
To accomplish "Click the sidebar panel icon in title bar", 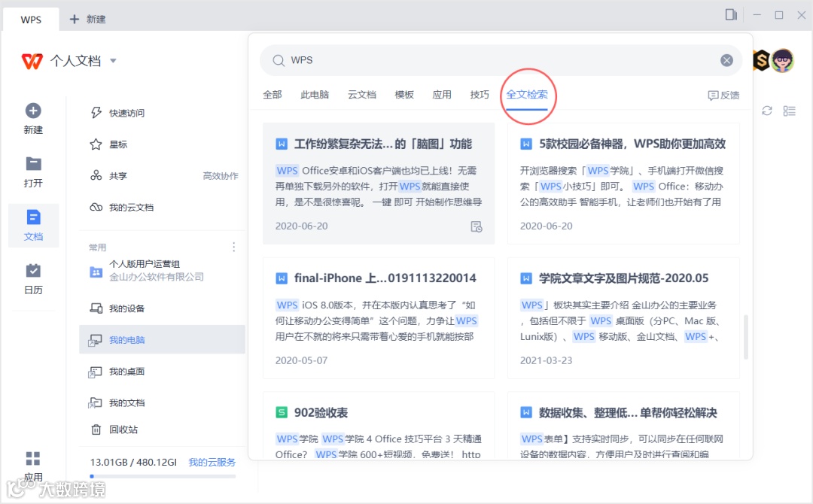I will [x=731, y=15].
